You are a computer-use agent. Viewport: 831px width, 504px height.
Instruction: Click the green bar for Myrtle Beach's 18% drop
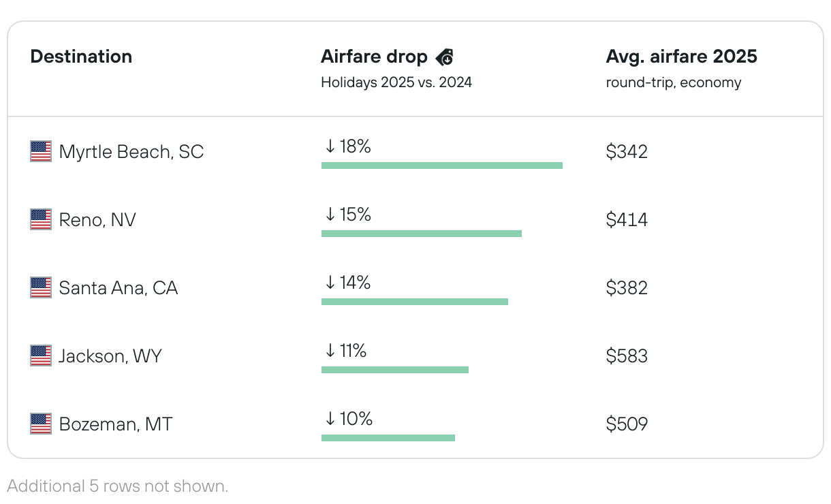coord(441,166)
